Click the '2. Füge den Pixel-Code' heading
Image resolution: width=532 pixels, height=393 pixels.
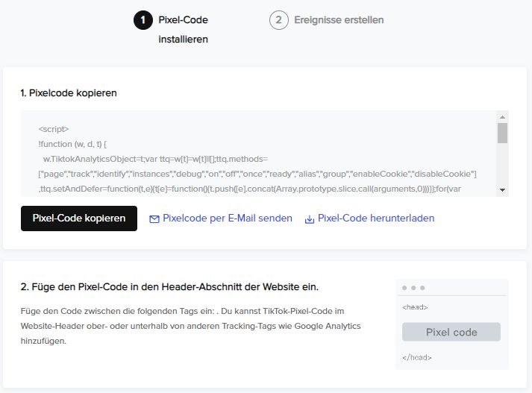169,287
